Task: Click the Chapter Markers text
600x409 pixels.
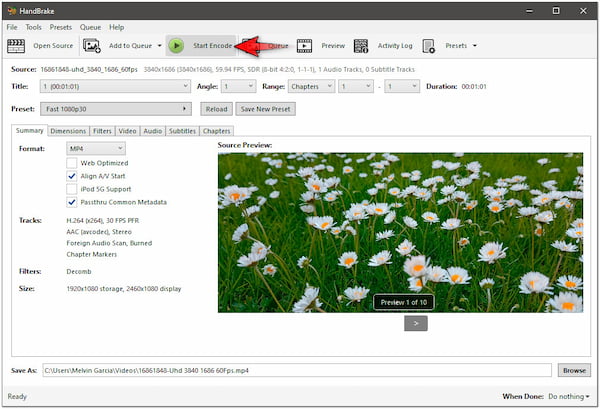Action: click(x=91, y=254)
